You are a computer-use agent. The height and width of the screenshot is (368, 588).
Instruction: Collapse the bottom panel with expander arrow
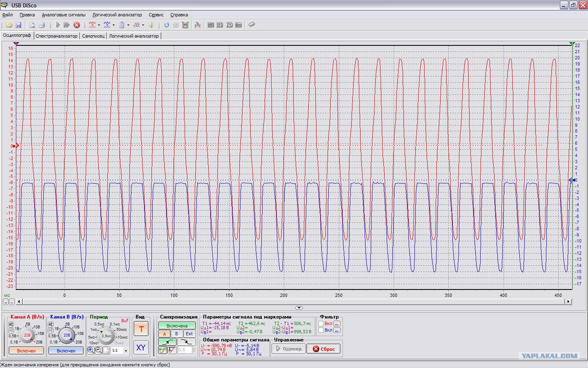click(299, 307)
